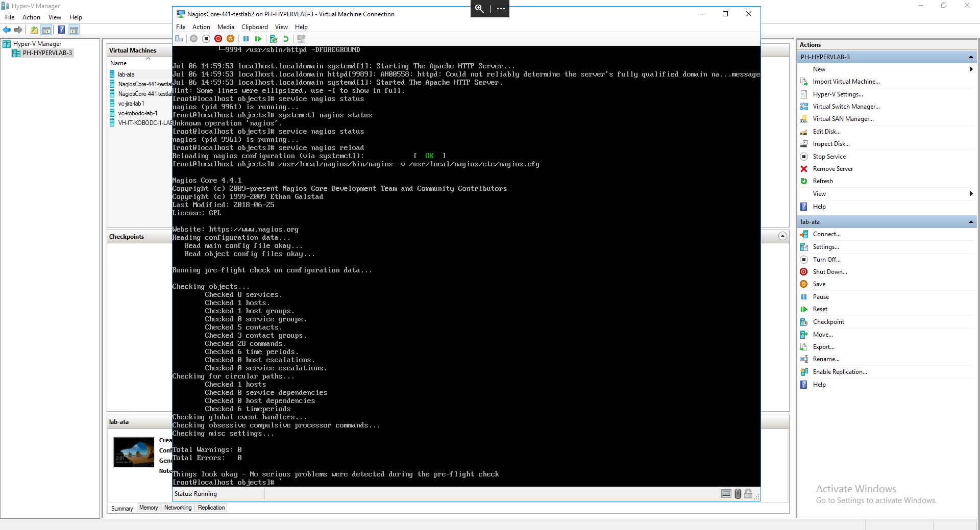Image resolution: width=980 pixels, height=530 pixels.
Task: Open the Clipboard menu in VM Connection
Action: 254,27
